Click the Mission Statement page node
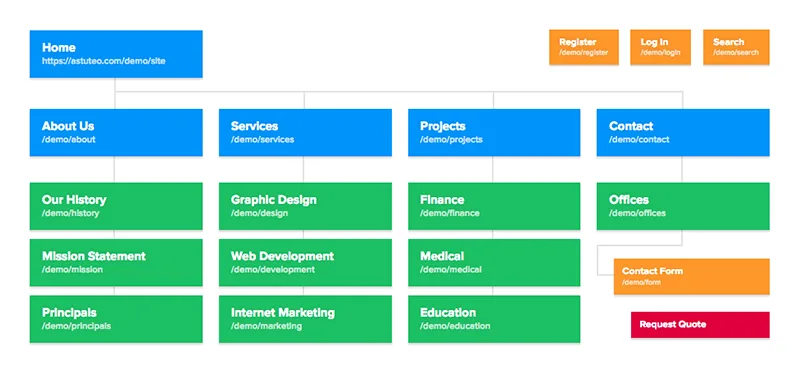 pyautogui.click(x=116, y=263)
